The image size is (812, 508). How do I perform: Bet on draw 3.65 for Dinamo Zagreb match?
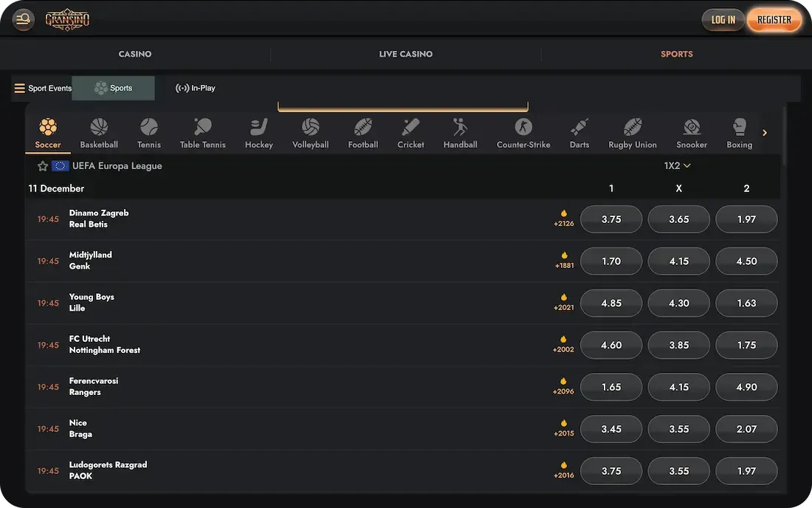pos(678,219)
